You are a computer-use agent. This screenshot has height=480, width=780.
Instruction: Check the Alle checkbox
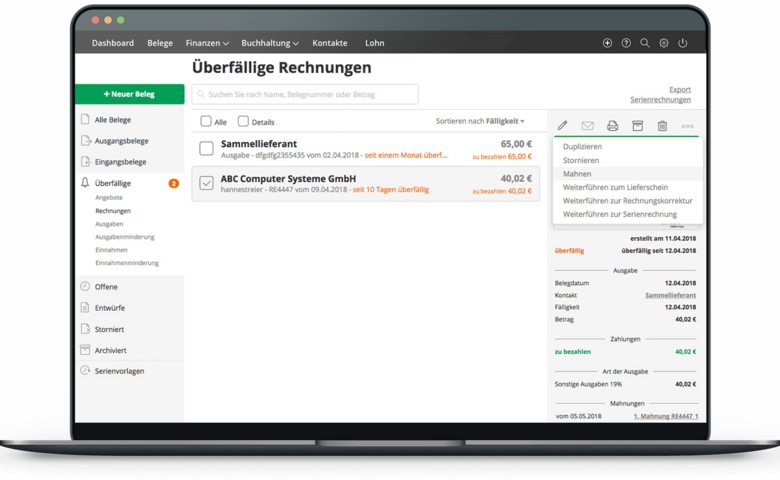pos(206,122)
